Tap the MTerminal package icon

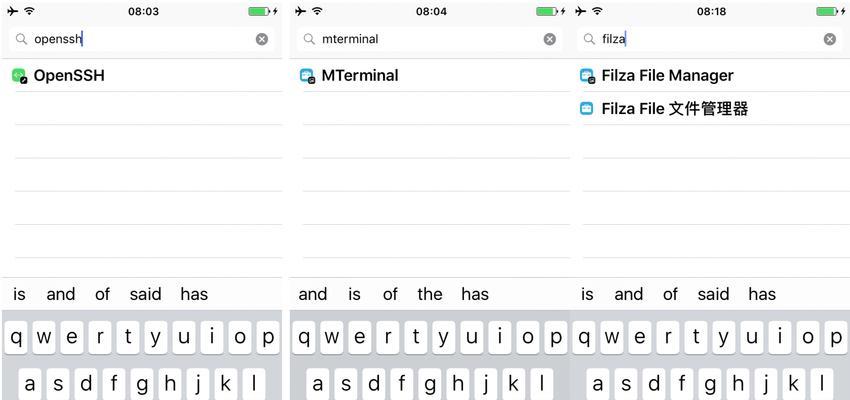(307, 76)
